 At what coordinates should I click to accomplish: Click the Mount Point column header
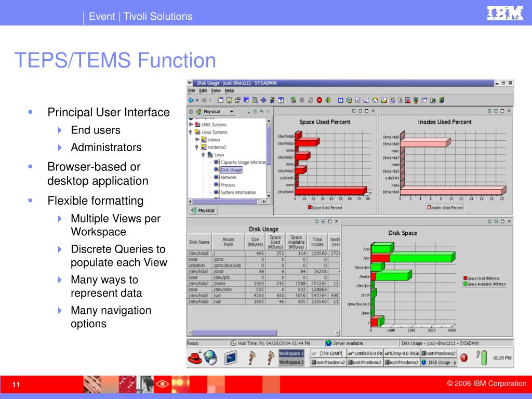(x=229, y=242)
